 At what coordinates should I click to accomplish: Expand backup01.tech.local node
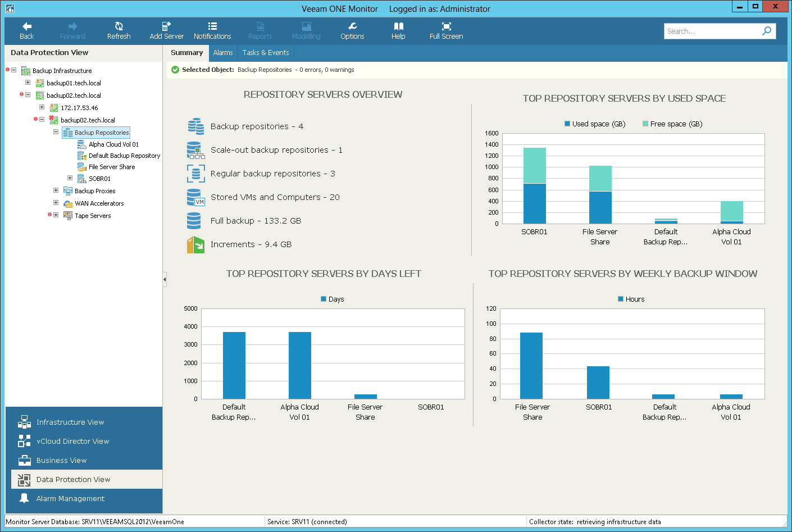[x=28, y=83]
